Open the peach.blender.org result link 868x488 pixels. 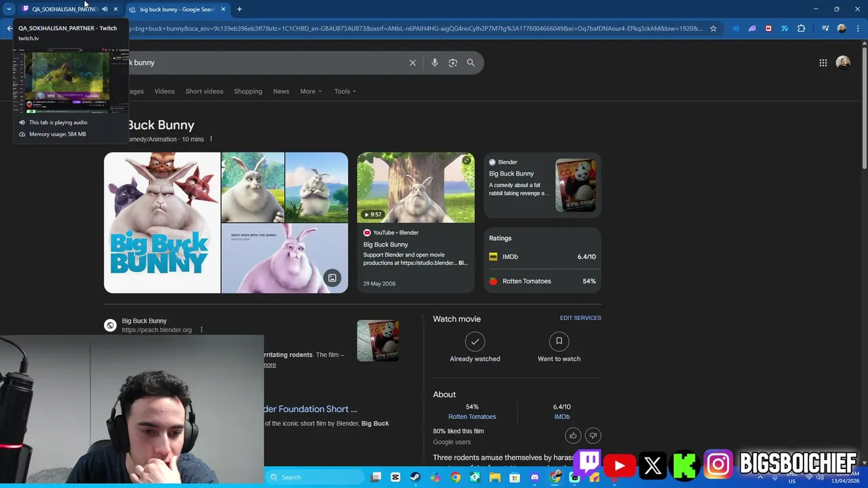156,325
